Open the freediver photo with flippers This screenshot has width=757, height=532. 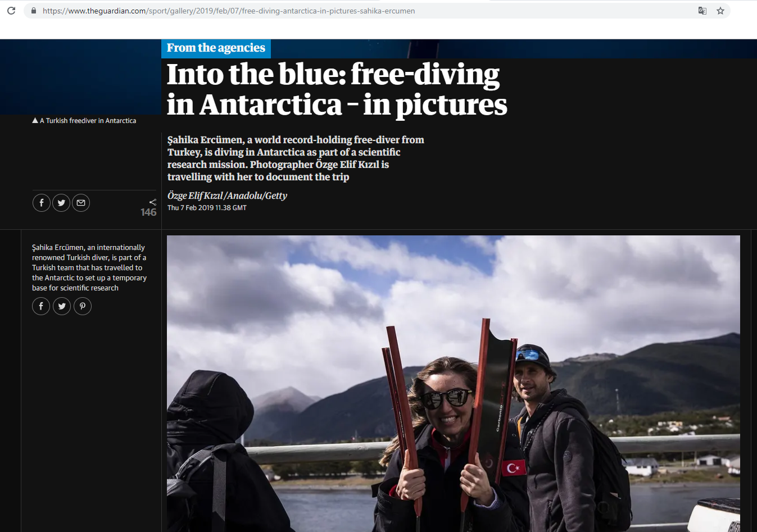tap(454, 384)
